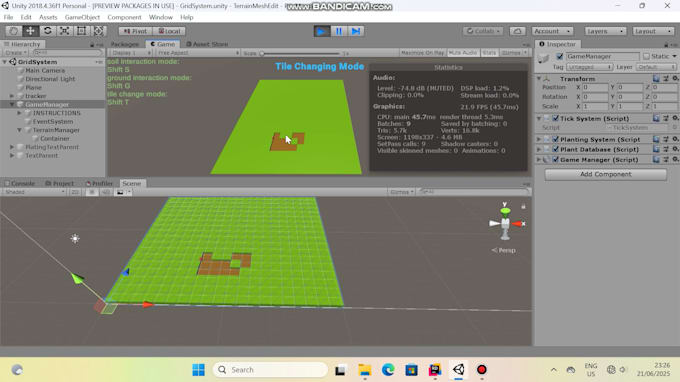
Task: Toggle the Stats overlay button
Action: 489,52
